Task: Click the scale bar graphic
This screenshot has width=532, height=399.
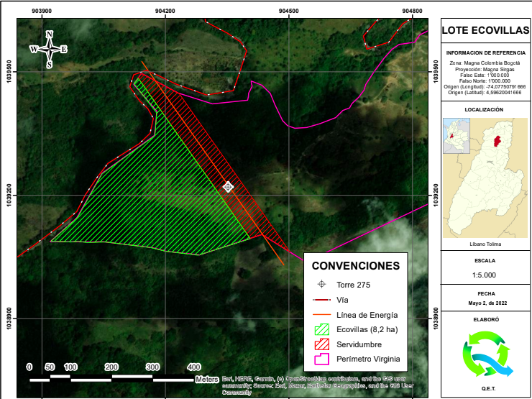Action: pos(112,377)
